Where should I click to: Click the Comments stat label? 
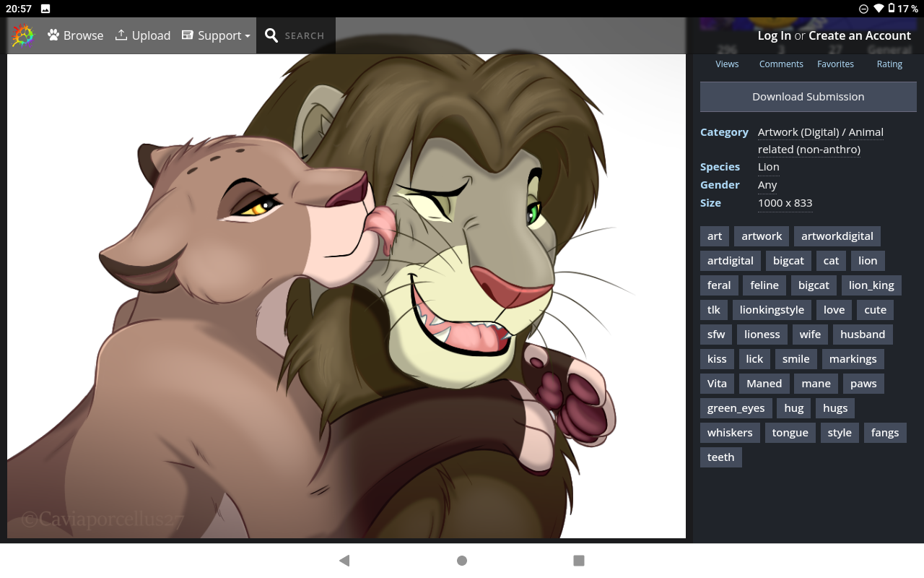tap(781, 64)
